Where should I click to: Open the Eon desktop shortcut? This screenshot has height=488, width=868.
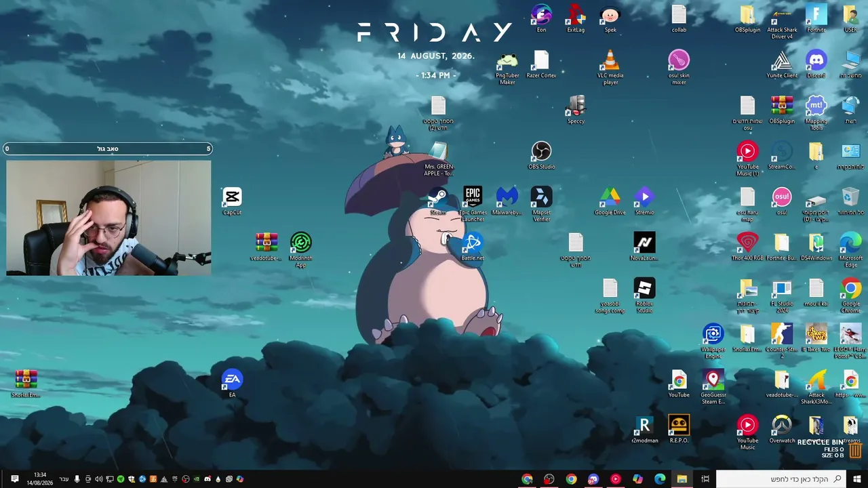pos(541,19)
